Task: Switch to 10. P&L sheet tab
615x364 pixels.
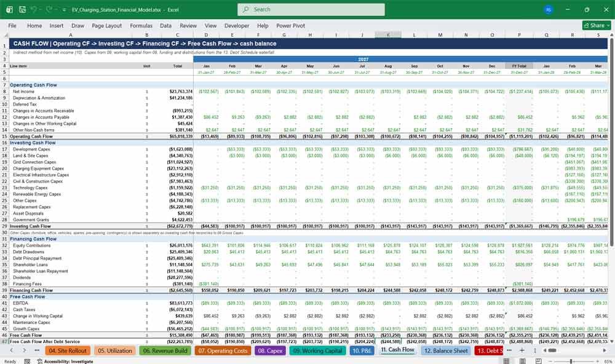Action: [x=362, y=350]
